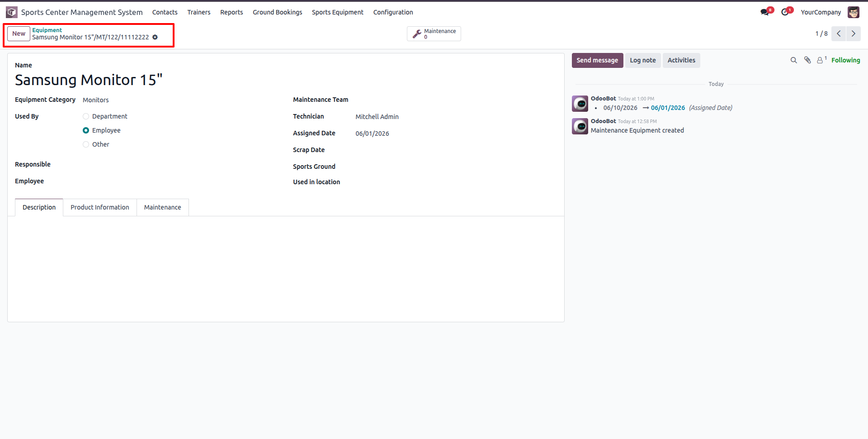Open the Equipment Category dropdown field
This screenshot has height=439, width=868.
180,100
